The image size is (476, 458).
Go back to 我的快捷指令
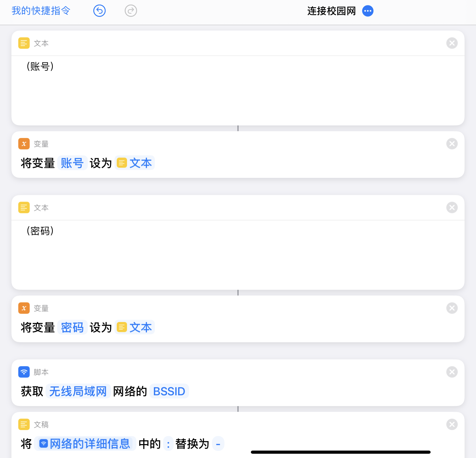(41, 11)
